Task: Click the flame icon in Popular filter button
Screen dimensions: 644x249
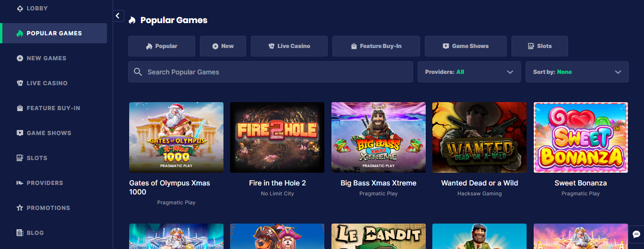Action: coord(149,46)
